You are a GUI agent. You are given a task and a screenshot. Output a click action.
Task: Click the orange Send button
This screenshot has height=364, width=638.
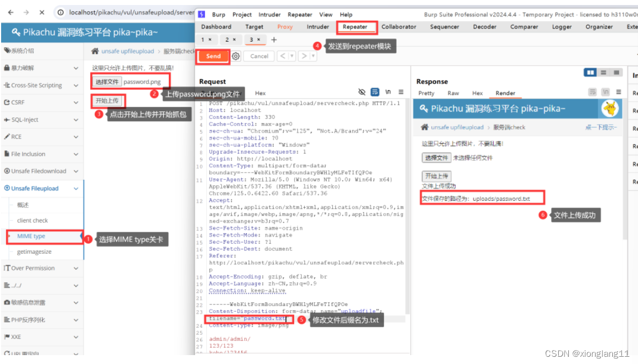coord(213,56)
